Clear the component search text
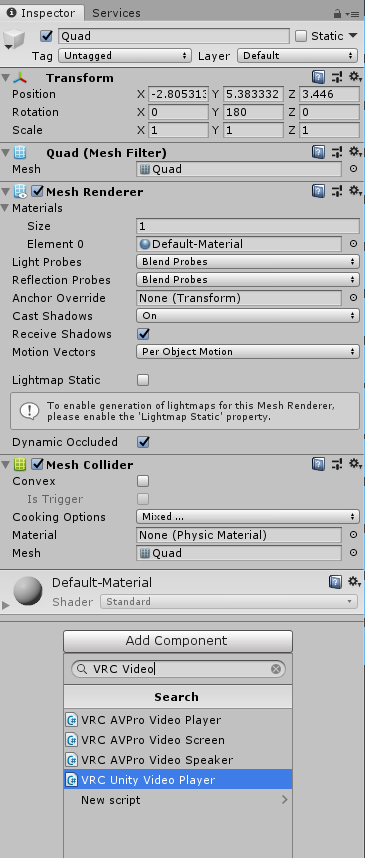 pos(276,669)
